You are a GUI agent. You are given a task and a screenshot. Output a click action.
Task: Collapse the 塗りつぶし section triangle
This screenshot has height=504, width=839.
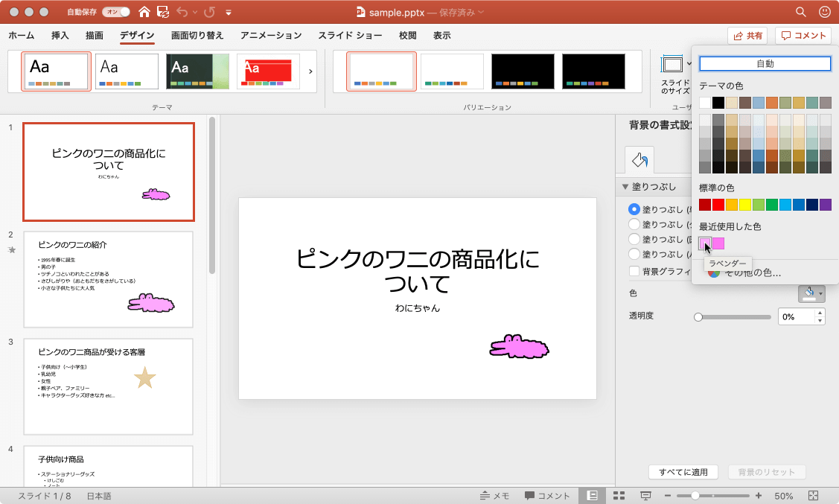point(625,187)
